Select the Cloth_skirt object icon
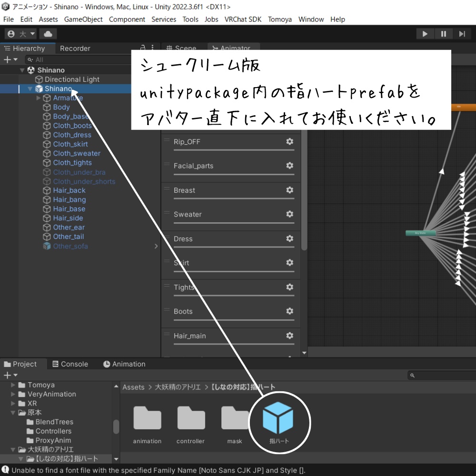Screen dimensions: 476x476 47,144
